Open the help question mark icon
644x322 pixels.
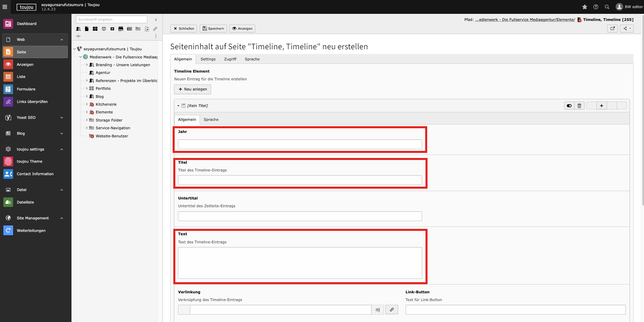[x=596, y=7]
